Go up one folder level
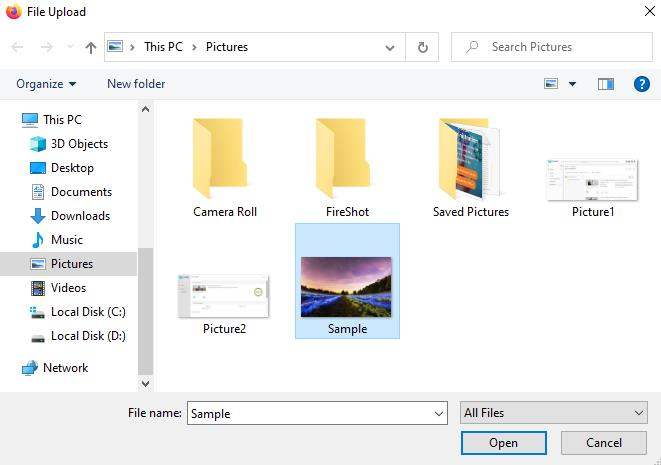 pyautogui.click(x=91, y=48)
